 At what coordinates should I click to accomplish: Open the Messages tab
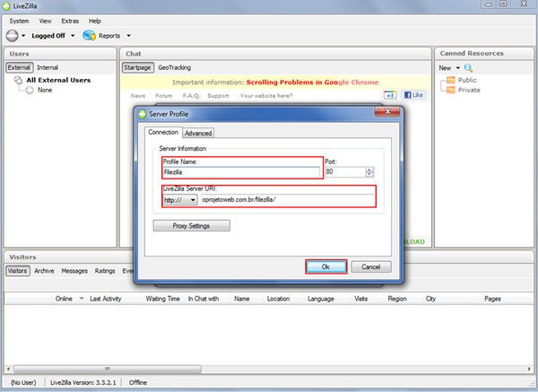(74, 271)
